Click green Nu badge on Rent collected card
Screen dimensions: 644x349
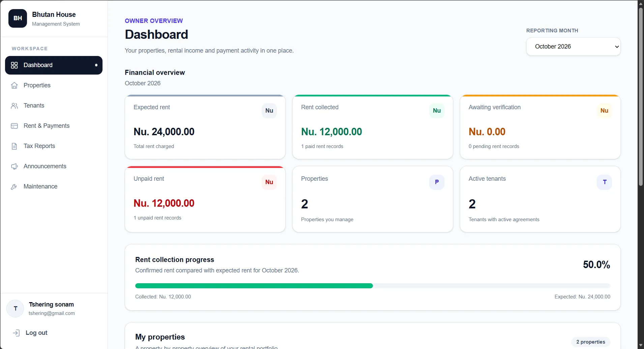coord(437,111)
